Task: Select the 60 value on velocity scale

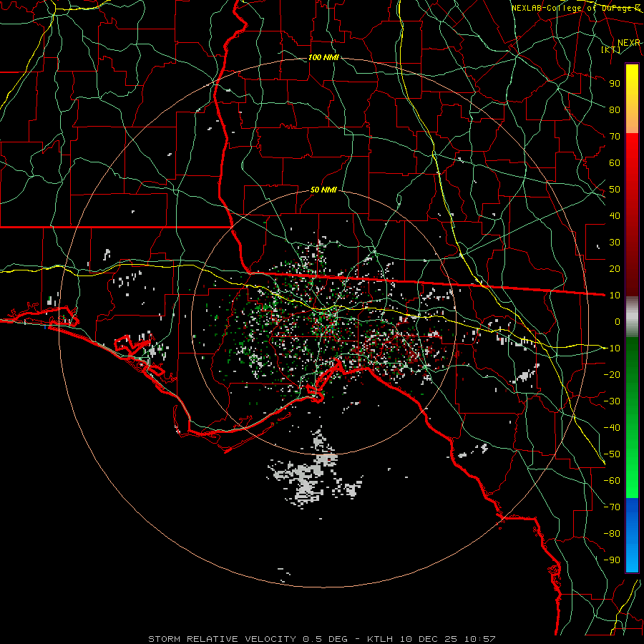Action: (615, 162)
